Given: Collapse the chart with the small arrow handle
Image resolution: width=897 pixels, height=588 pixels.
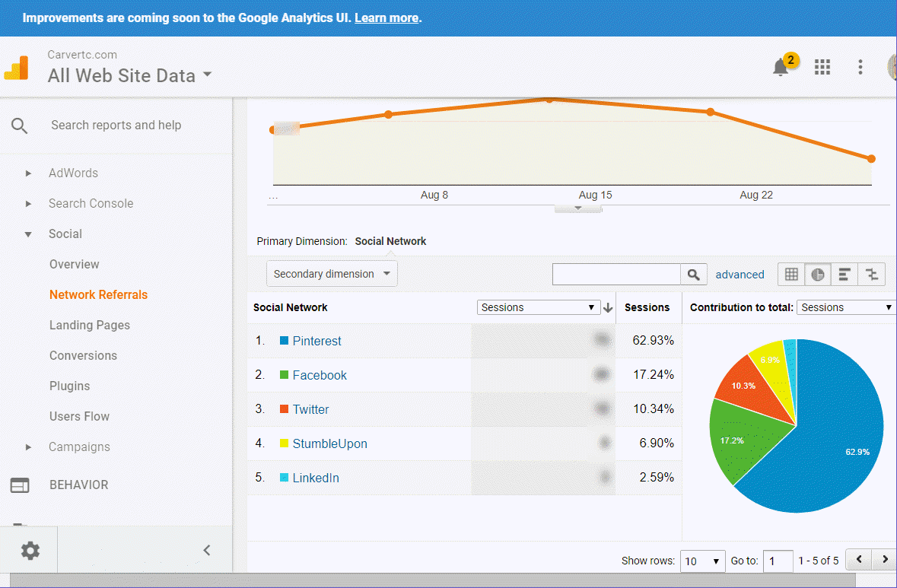Looking at the screenshot, I should click(x=577, y=208).
